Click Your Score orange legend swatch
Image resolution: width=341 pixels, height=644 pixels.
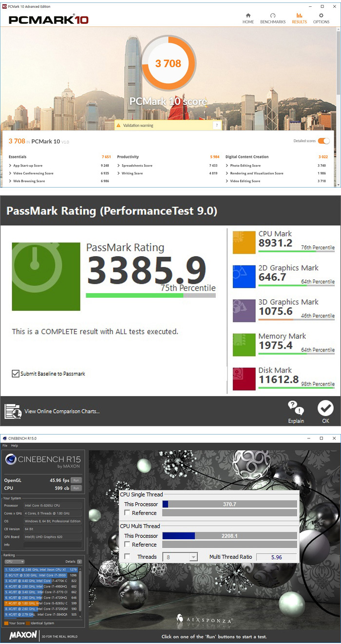point(6,623)
